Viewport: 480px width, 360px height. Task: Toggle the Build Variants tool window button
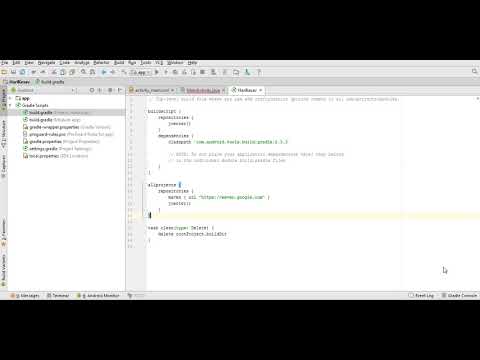(x=4, y=270)
